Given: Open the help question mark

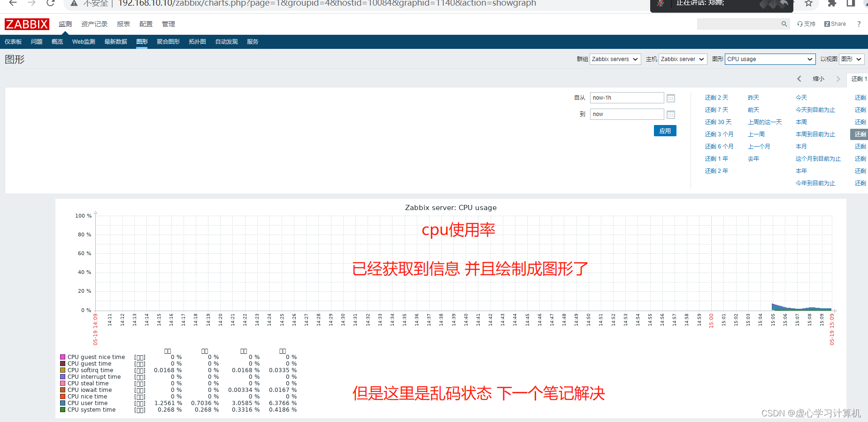Looking at the screenshot, I should pos(859,24).
